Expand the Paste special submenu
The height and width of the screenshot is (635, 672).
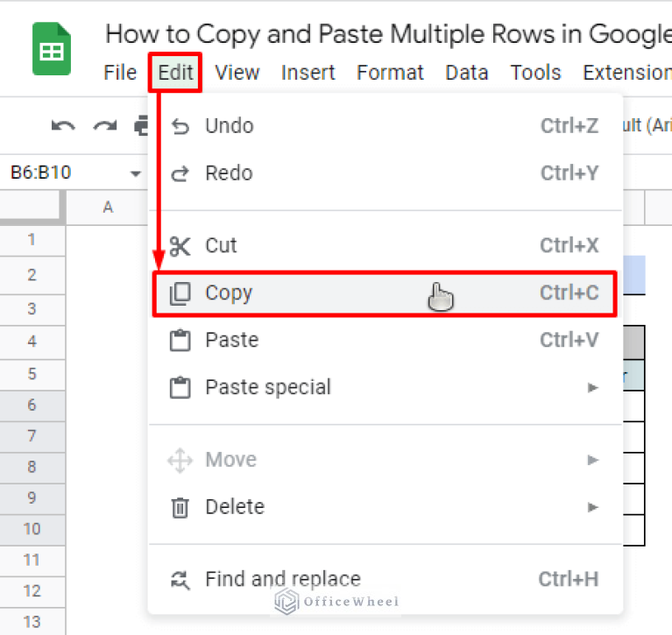(x=386, y=387)
